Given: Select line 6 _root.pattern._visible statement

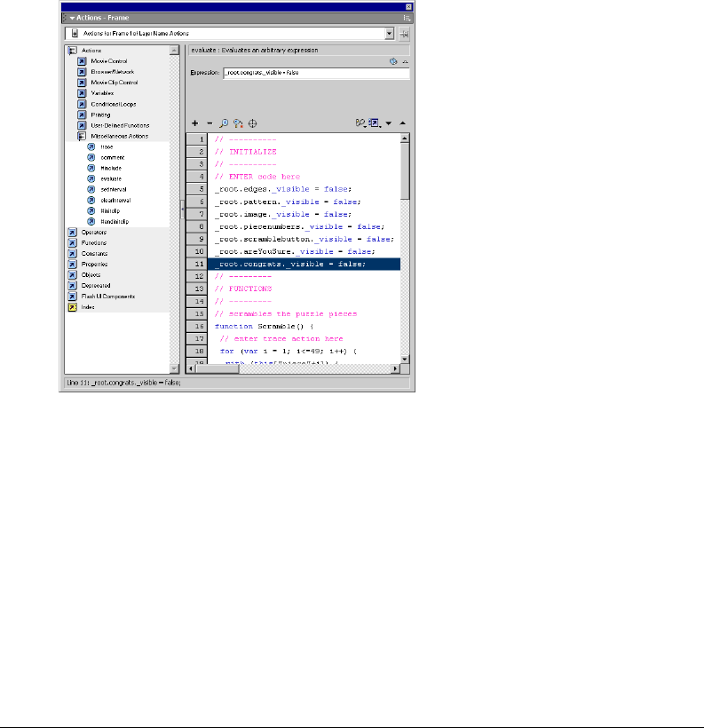Looking at the screenshot, I should (x=288, y=202).
